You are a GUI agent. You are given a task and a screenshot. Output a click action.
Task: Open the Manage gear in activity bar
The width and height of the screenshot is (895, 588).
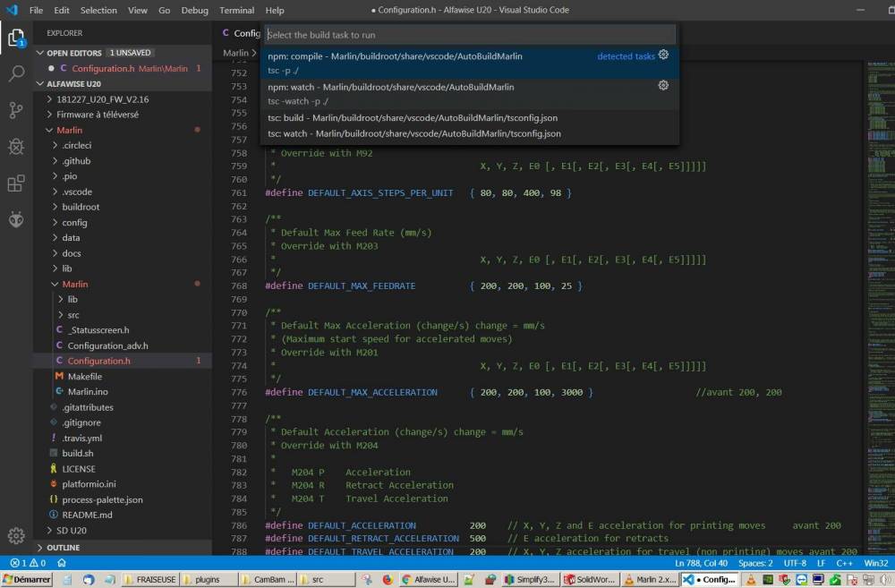pos(16,535)
